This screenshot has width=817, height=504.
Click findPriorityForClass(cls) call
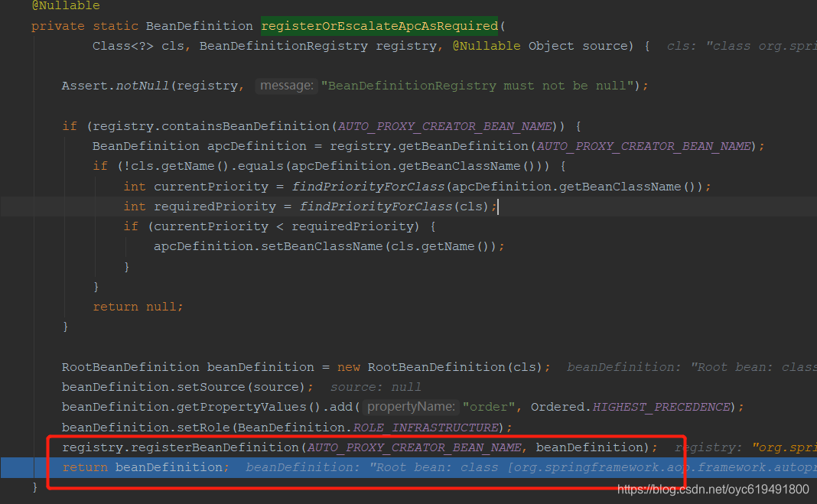coord(395,206)
